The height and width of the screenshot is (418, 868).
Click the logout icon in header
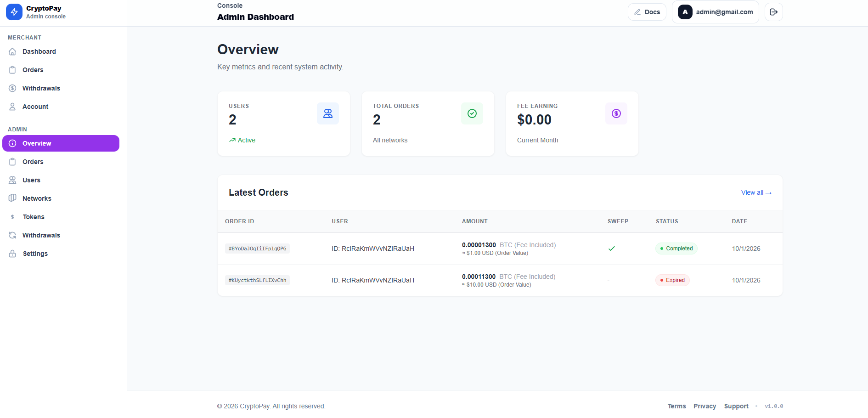773,12
